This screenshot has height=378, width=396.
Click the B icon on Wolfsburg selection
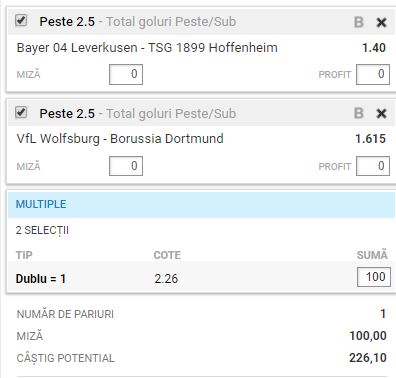pos(359,113)
